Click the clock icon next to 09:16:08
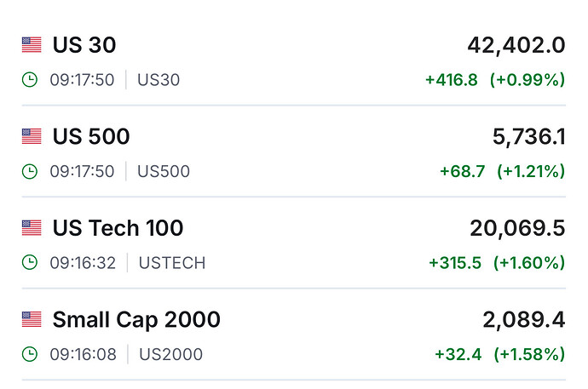Image resolution: width=588 pixels, height=389 pixels. 30,354
